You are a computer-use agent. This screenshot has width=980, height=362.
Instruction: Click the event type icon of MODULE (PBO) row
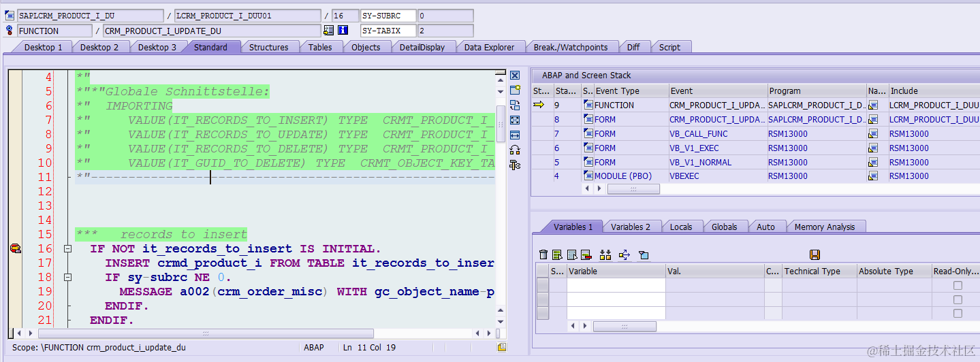click(x=588, y=176)
